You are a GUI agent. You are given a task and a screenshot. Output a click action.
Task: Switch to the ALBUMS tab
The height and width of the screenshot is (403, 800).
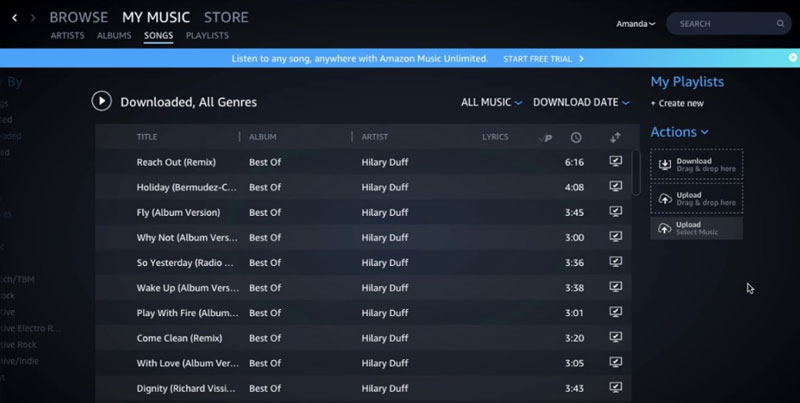[x=114, y=36]
